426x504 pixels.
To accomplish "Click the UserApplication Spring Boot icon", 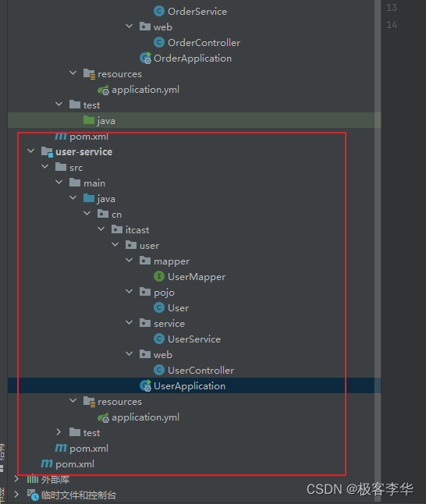I will point(145,385).
